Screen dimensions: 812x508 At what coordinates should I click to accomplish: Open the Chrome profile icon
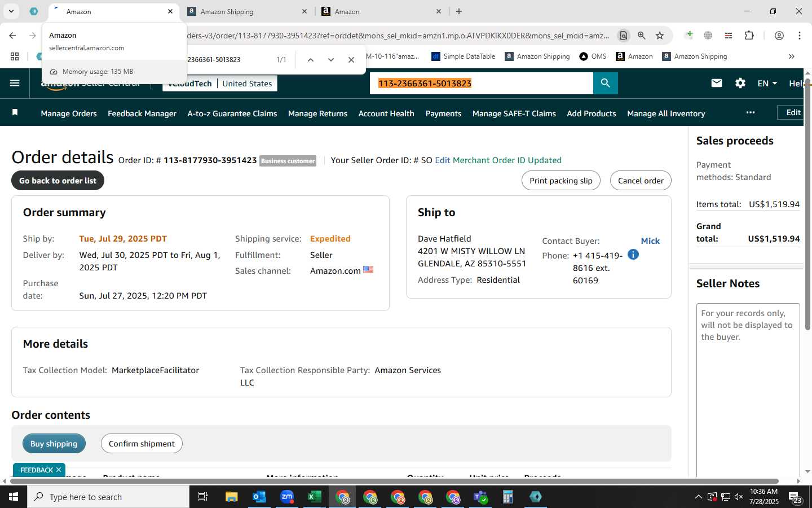click(x=779, y=36)
